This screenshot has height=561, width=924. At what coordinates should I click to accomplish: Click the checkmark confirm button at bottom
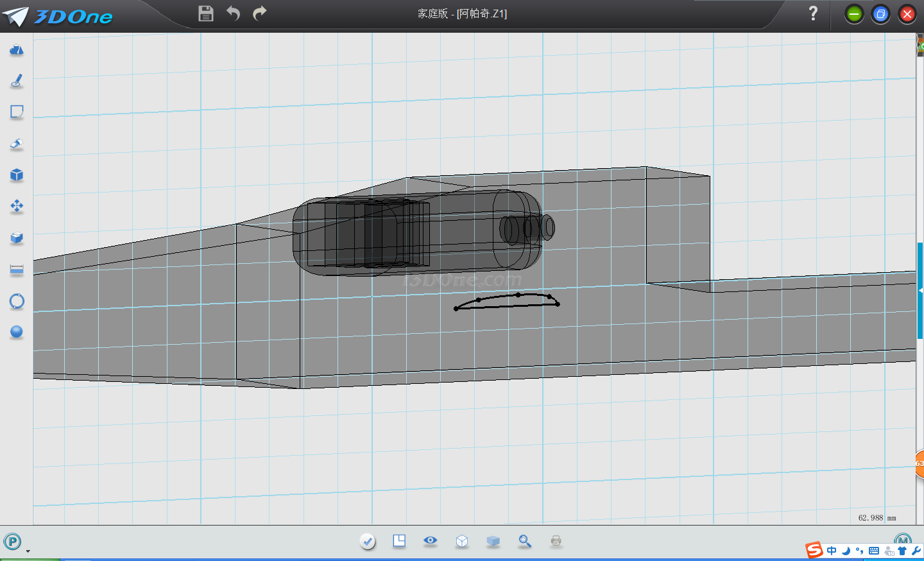[x=368, y=542]
